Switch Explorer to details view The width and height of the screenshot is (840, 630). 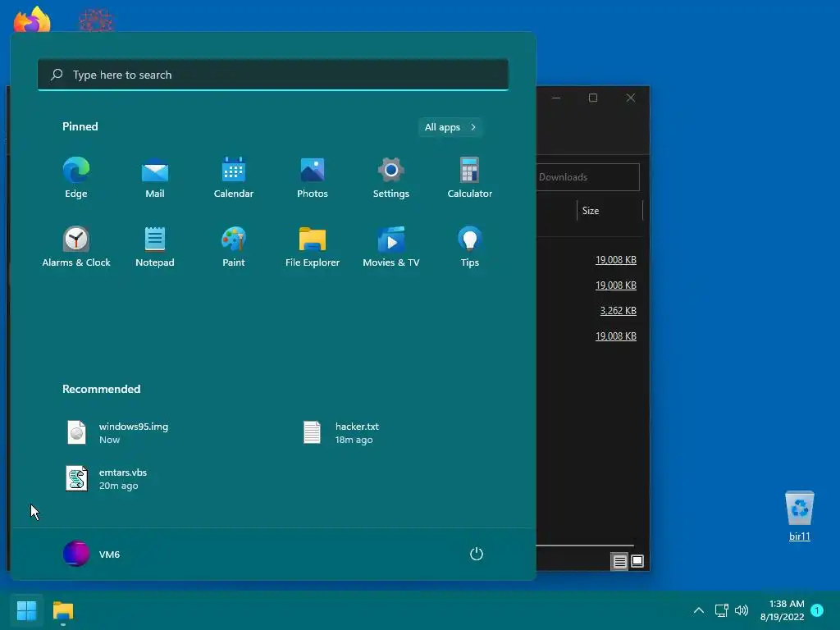click(x=619, y=561)
